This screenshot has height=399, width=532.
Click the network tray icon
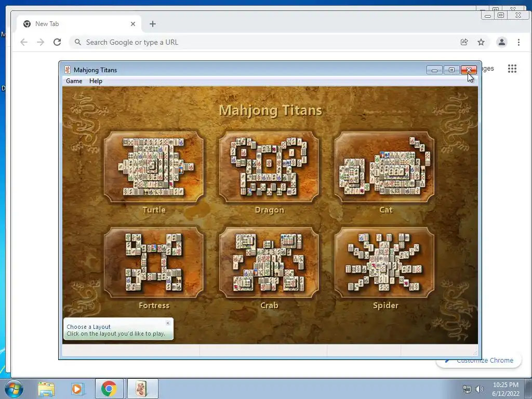tap(467, 389)
